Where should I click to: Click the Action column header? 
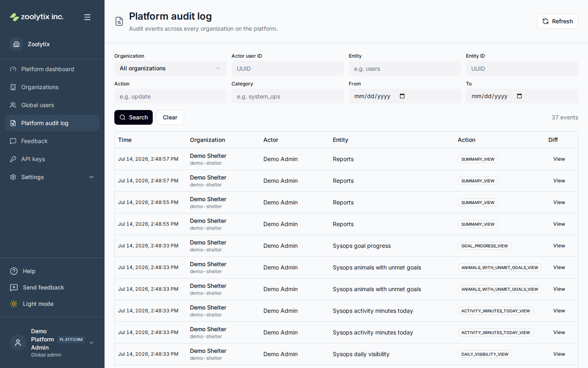point(466,140)
